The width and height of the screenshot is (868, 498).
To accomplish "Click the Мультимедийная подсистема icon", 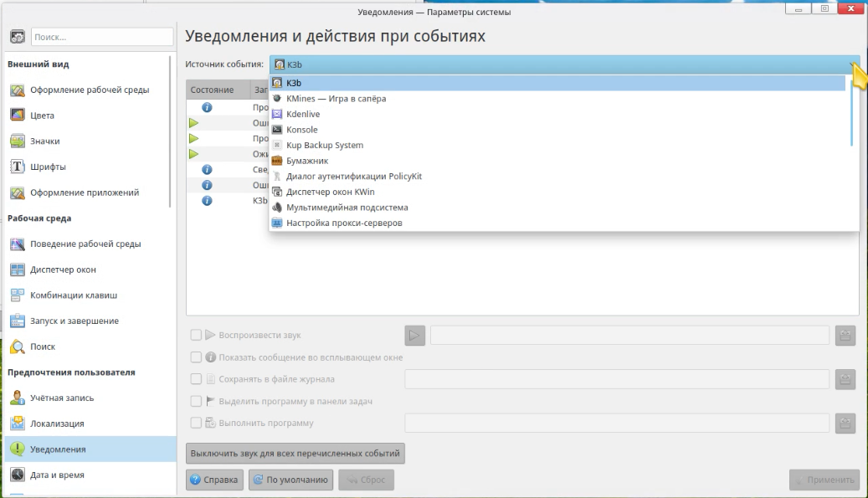I will coord(277,208).
